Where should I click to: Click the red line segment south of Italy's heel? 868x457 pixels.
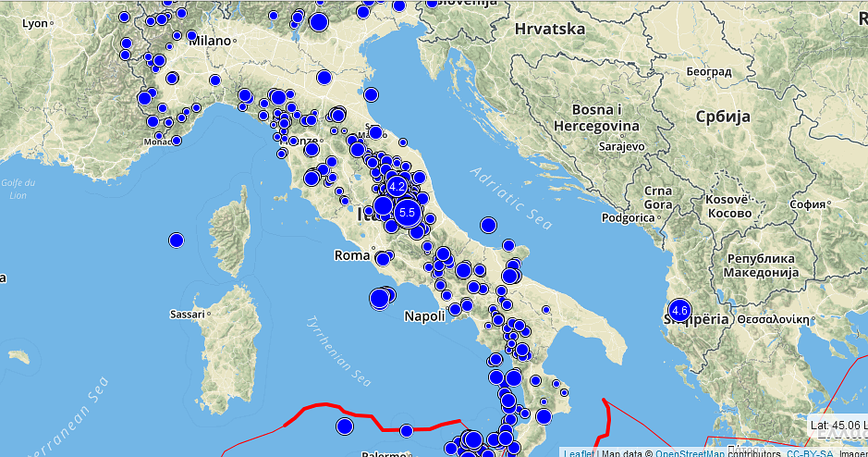(x=608, y=421)
